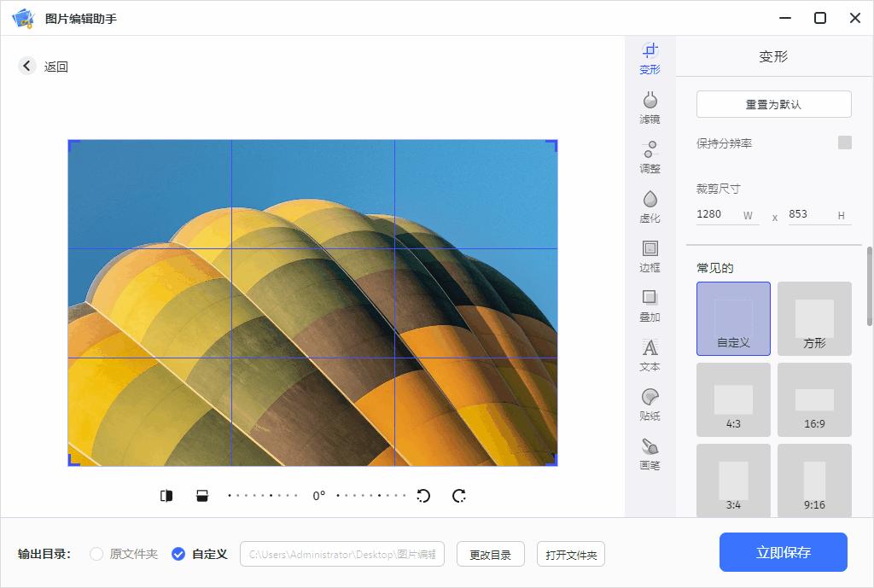Select 自定义 output directory option

pyautogui.click(x=178, y=553)
